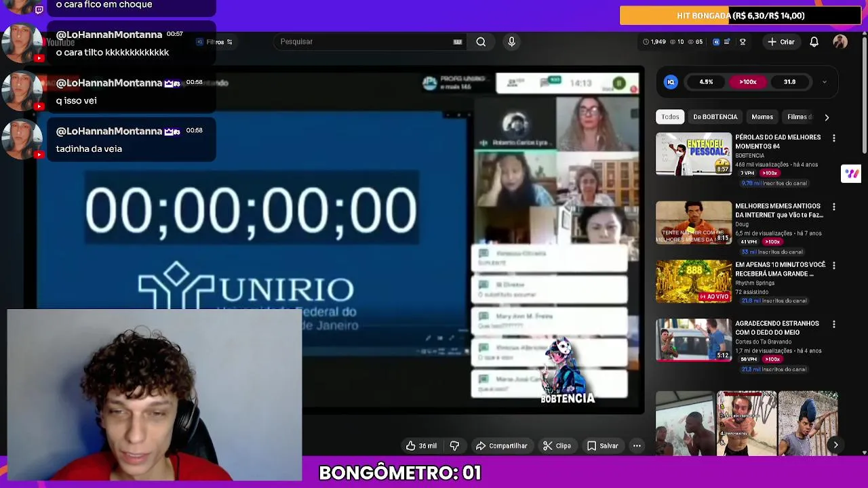Screen dimensions: 868x488
Task: Open options for PÉROLAS DO EAD video
Action: [x=834, y=138]
